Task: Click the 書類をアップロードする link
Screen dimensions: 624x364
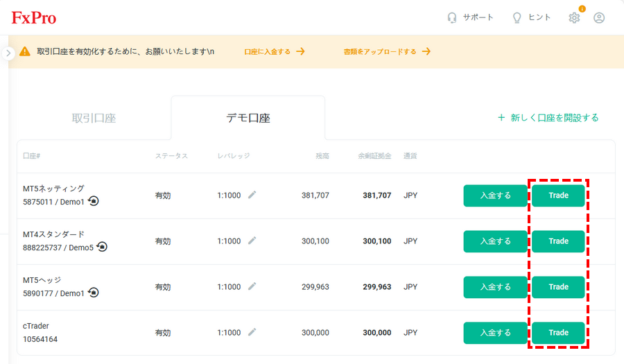Action: [x=387, y=51]
